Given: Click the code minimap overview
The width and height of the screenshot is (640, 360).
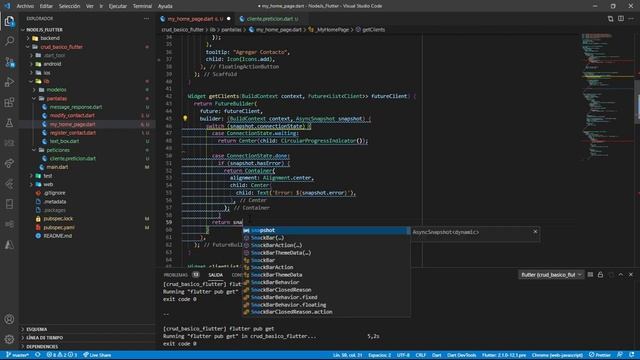Looking at the screenshot, I should [x=606, y=98].
